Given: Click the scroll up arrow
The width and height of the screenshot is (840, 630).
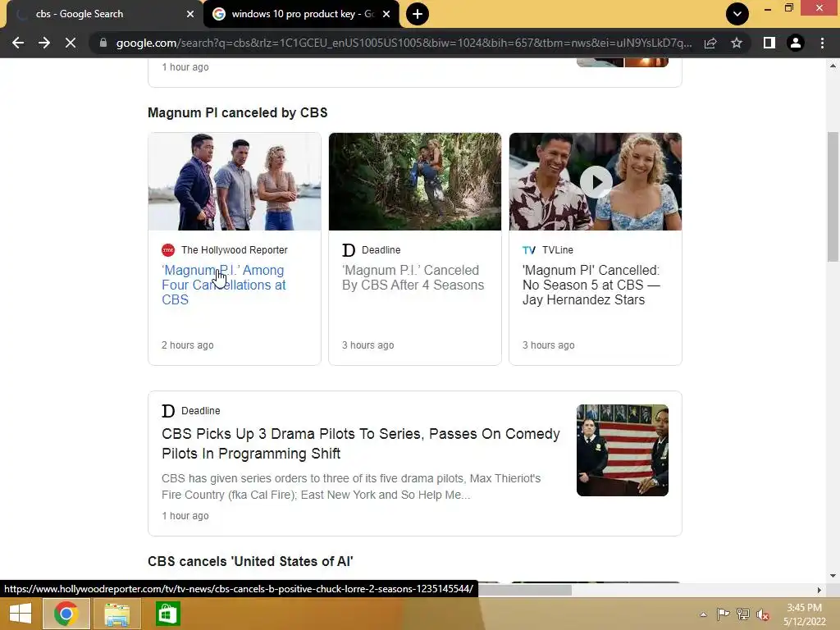Looking at the screenshot, I should (x=833, y=66).
